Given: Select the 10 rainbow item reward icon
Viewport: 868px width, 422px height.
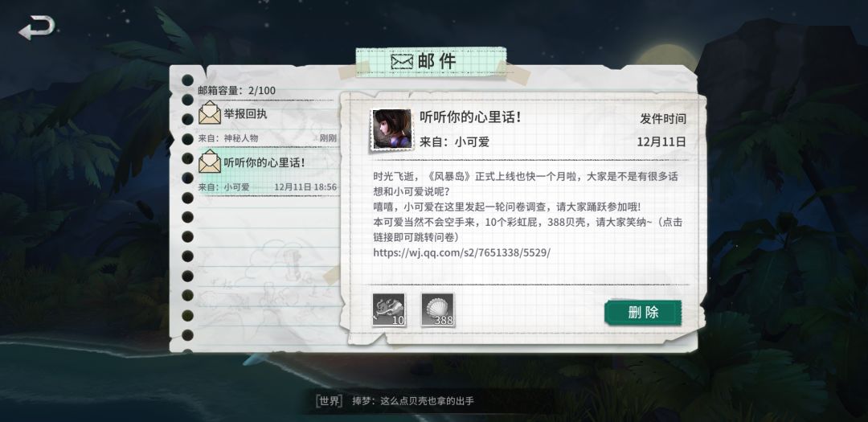Looking at the screenshot, I should pyautogui.click(x=389, y=309).
